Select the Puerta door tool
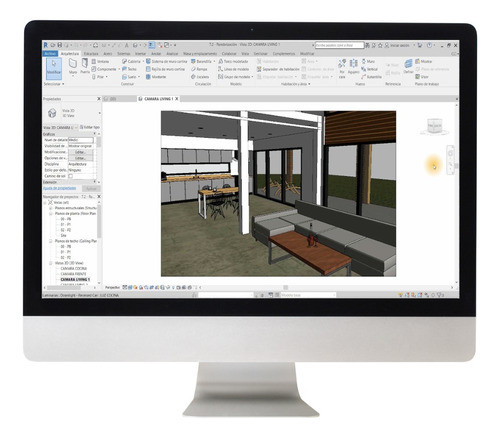This screenshot has width=500, height=438. (85, 66)
